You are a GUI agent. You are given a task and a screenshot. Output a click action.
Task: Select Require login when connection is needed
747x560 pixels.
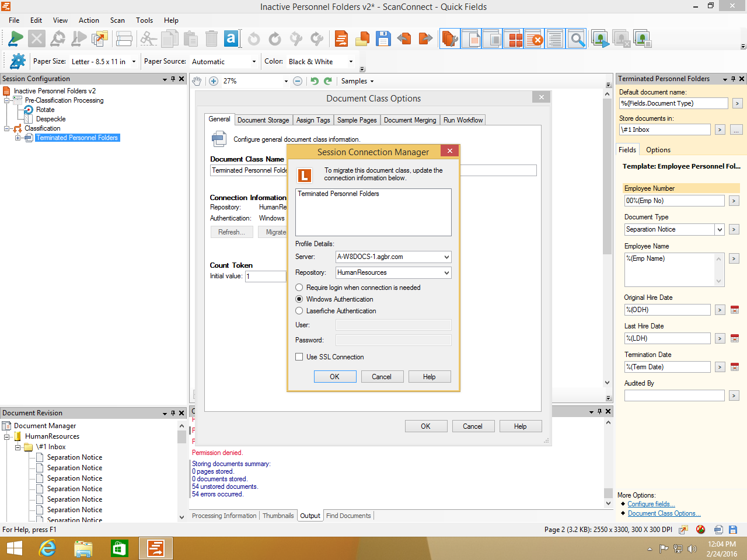point(299,288)
